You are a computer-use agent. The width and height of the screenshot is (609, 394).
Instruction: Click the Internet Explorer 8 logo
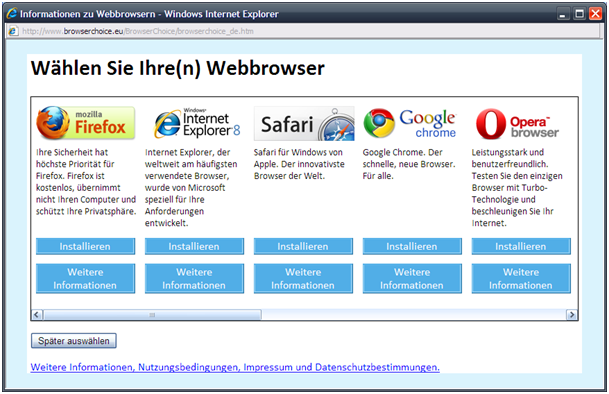point(197,123)
